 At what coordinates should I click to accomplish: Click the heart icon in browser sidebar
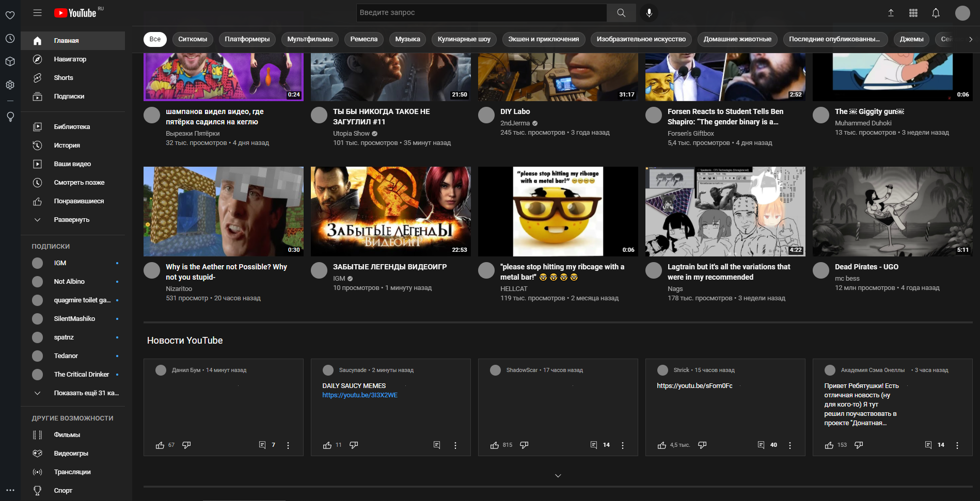click(10, 15)
